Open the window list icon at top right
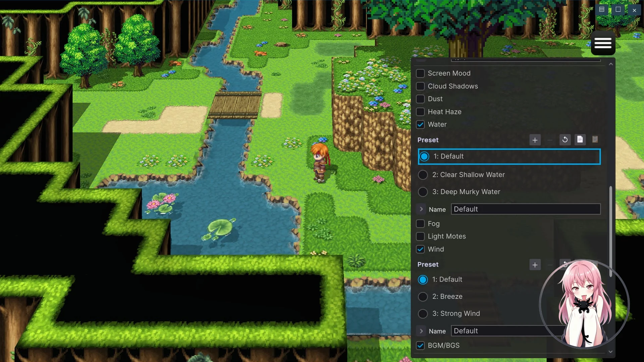644x362 pixels. click(x=602, y=10)
